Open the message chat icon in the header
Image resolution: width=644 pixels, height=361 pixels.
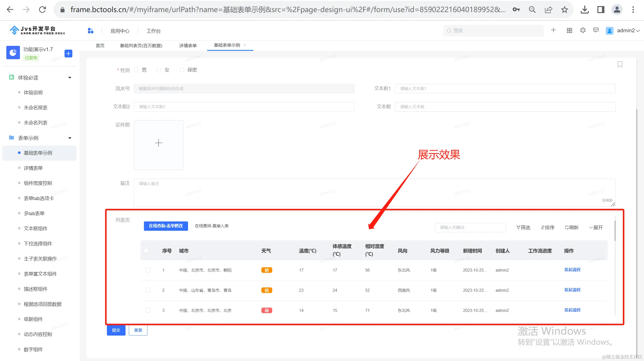(x=596, y=30)
